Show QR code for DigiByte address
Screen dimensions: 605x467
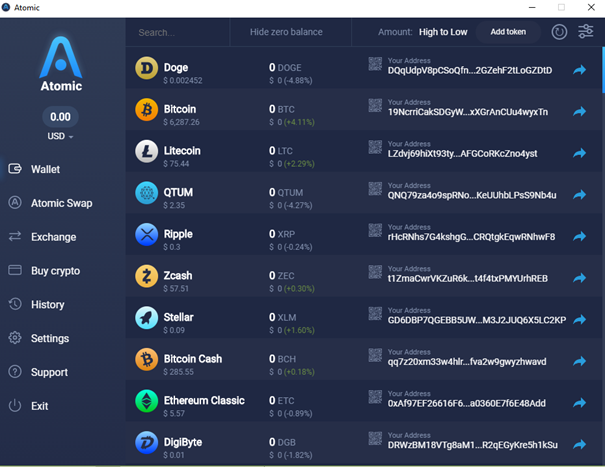click(375, 439)
